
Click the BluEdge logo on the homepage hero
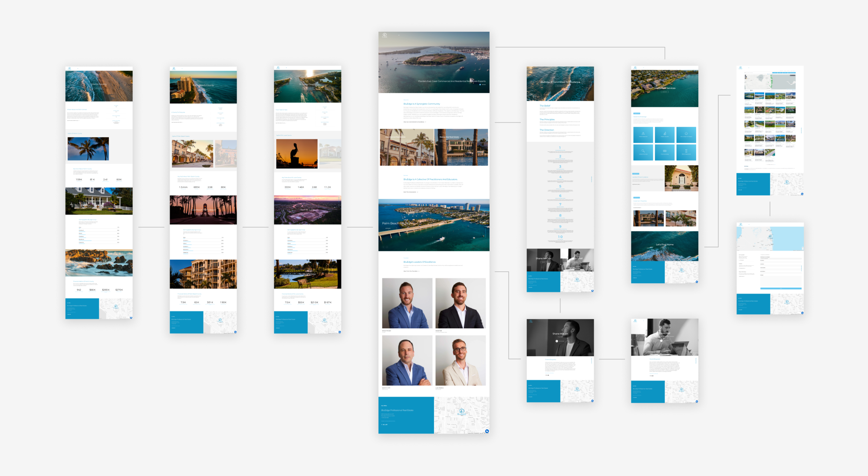(x=385, y=35)
